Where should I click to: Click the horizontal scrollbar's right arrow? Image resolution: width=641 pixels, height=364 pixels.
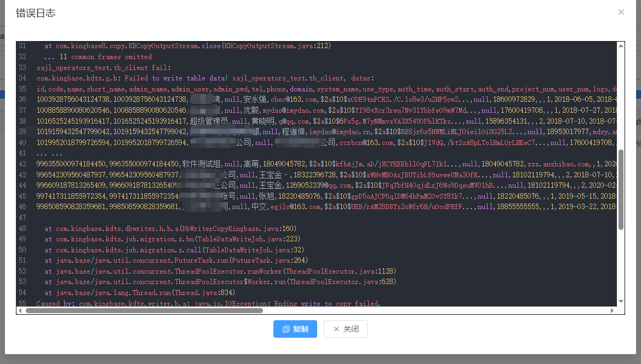tap(613, 310)
